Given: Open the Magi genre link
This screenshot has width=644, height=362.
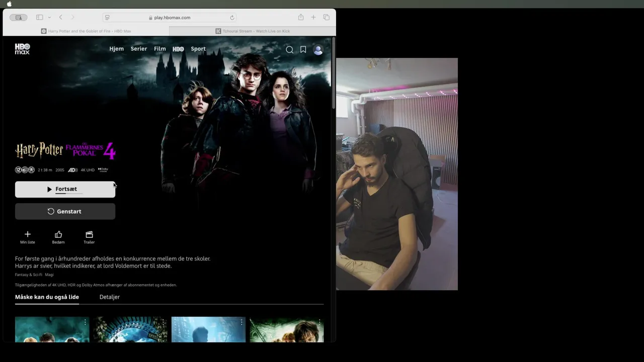Looking at the screenshot, I should click(49, 275).
